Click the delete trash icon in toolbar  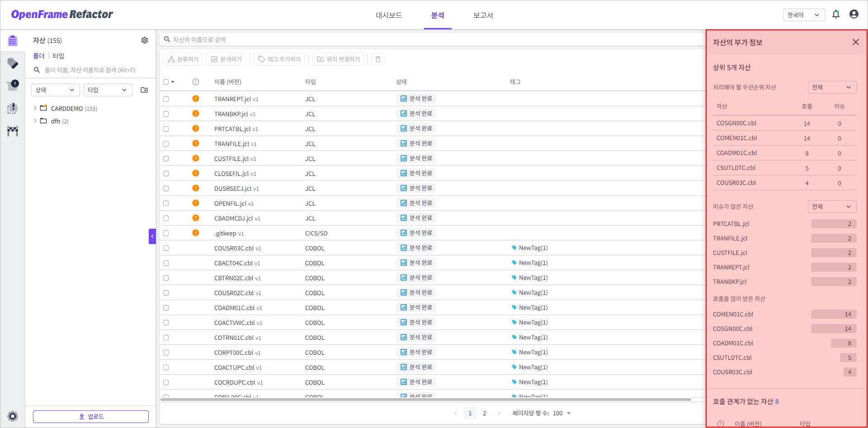(x=378, y=59)
